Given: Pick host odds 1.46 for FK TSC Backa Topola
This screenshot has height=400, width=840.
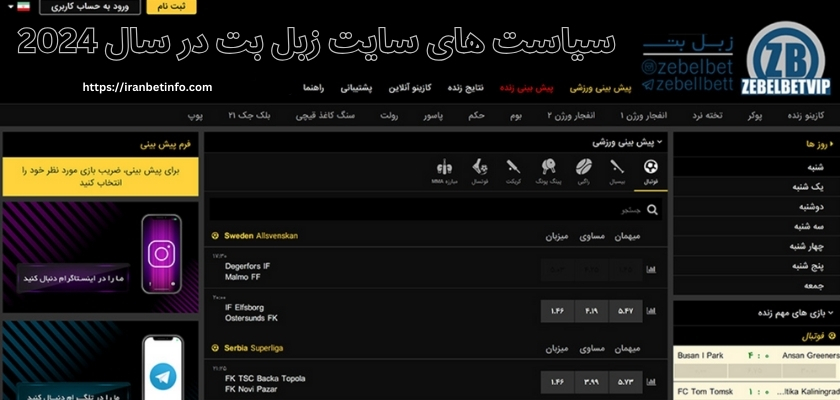Looking at the screenshot, I should [557, 381].
